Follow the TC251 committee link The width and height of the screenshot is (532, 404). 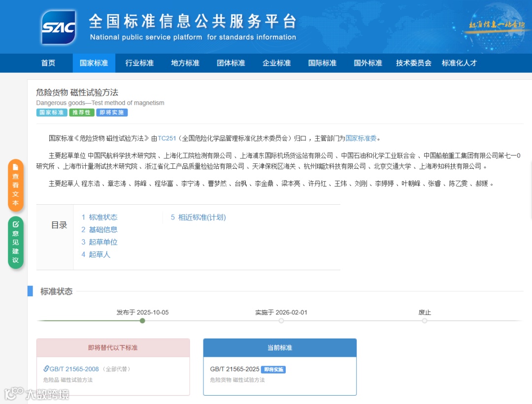click(167, 138)
